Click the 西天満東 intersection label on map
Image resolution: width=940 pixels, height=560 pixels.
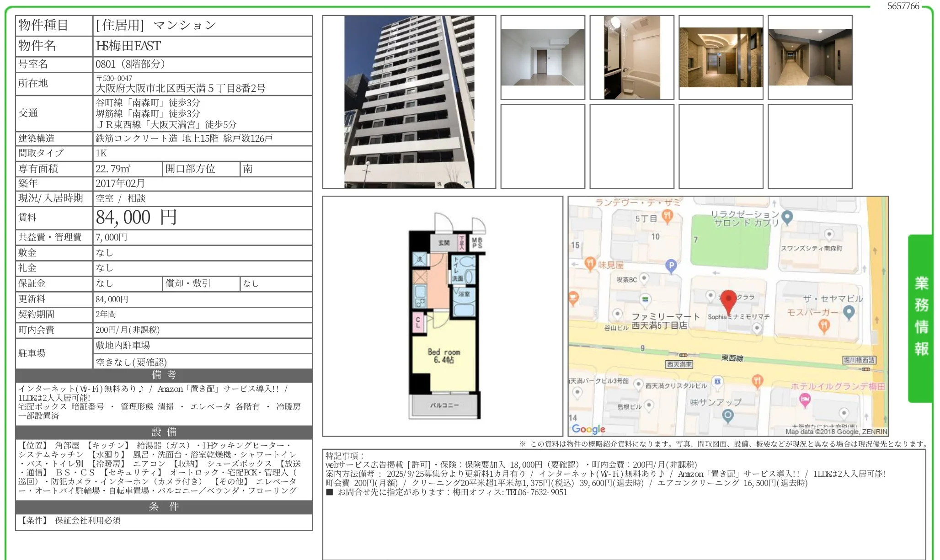[x=679, y=364]
